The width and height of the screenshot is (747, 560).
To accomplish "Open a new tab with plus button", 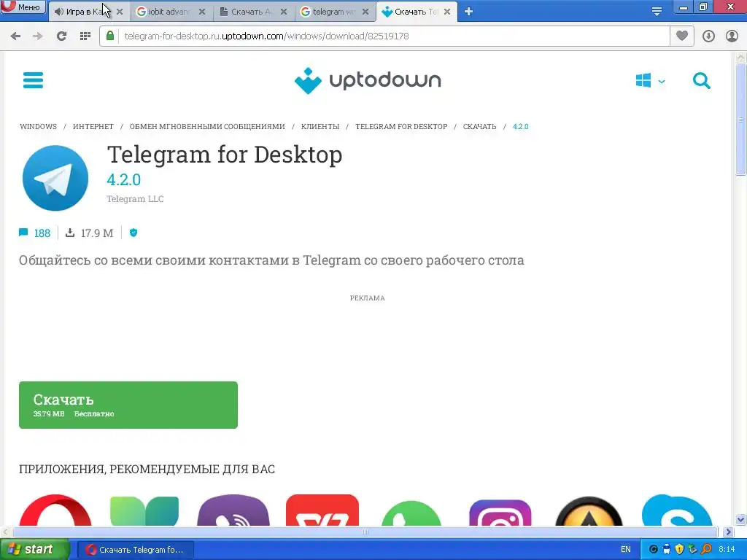I will pos(468,12).
